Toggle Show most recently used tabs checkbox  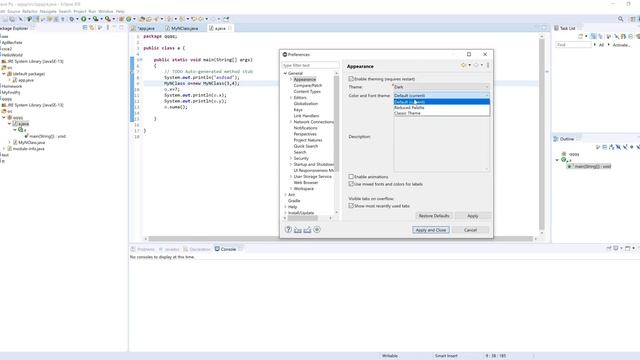pos(351,206)
